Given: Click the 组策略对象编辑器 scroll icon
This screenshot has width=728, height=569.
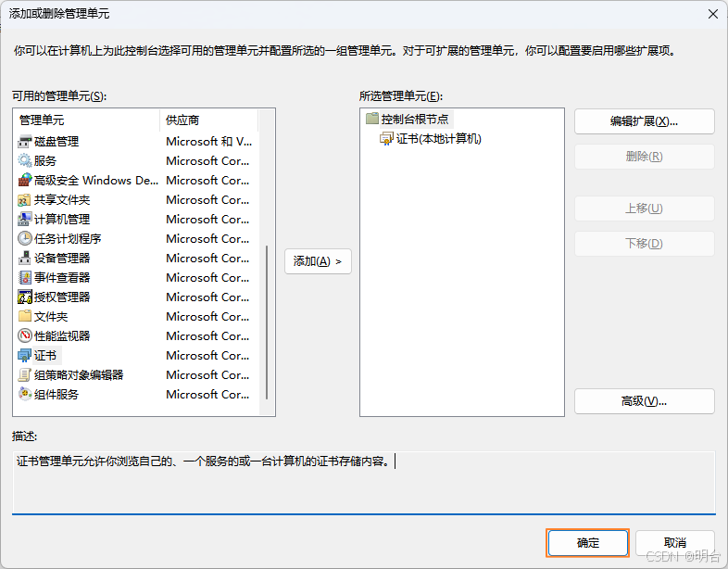Looking at the screenshot, I should [x=25, y=375].
